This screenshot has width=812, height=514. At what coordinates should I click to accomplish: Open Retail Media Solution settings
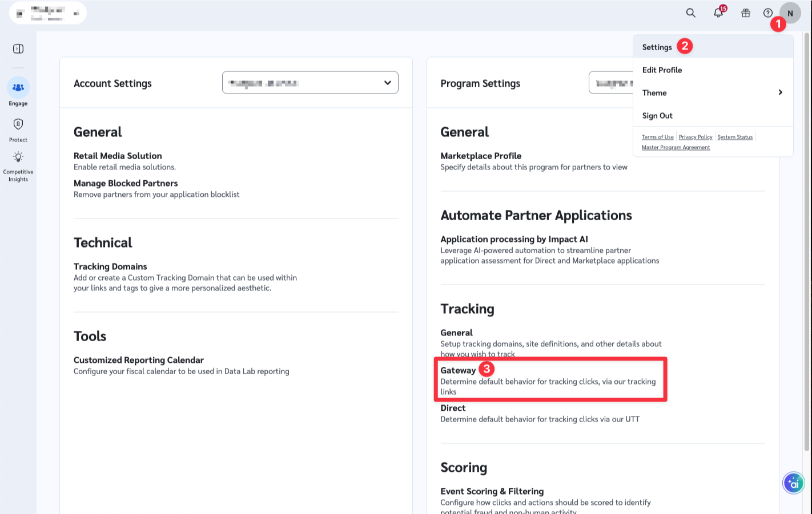click(x=118, y=156)
